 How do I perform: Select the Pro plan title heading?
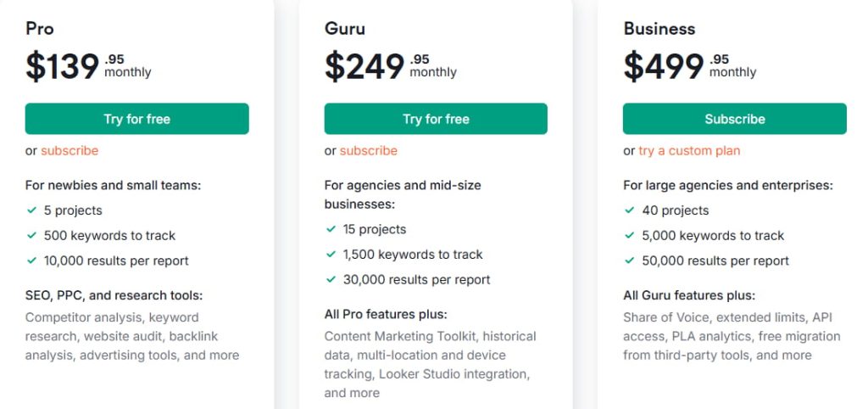(40, 28)
